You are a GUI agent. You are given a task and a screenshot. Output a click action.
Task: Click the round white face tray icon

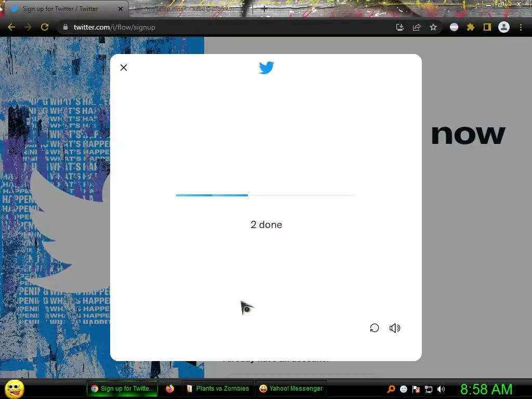click(x=403, y=389)
